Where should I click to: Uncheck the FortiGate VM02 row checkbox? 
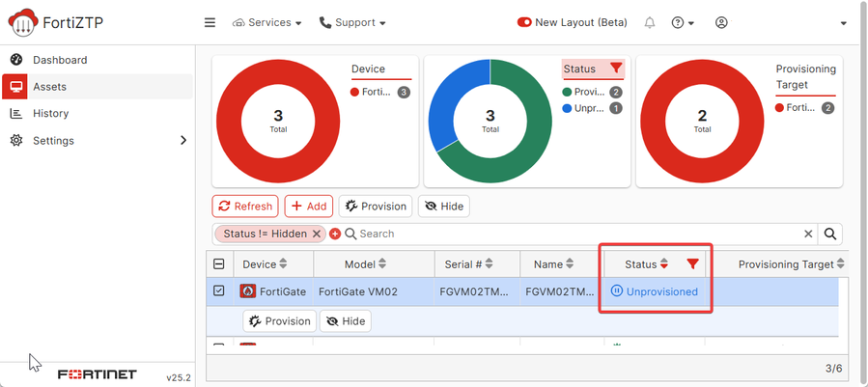(x=218, y=291)
